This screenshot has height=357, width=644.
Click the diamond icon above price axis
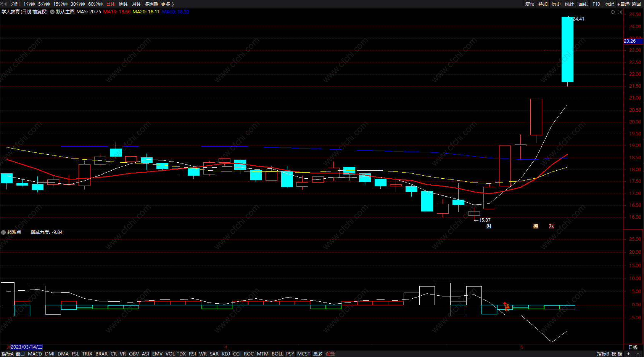point(613,12)
